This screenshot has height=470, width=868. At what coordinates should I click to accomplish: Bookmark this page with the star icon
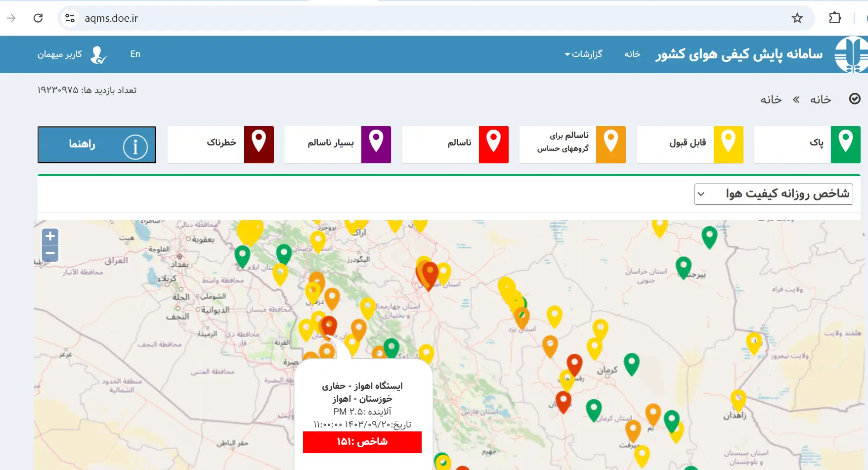click(x=797, y=18)
